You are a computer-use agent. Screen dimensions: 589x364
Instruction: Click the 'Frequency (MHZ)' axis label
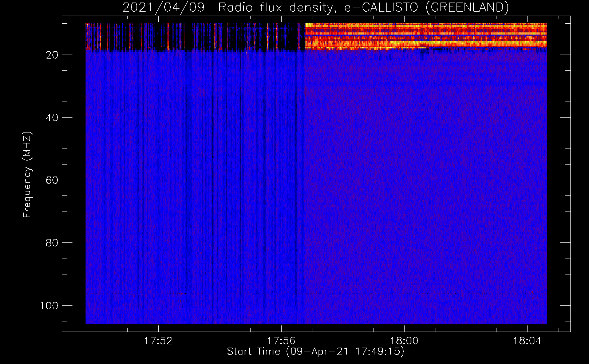tap(27, 175)
